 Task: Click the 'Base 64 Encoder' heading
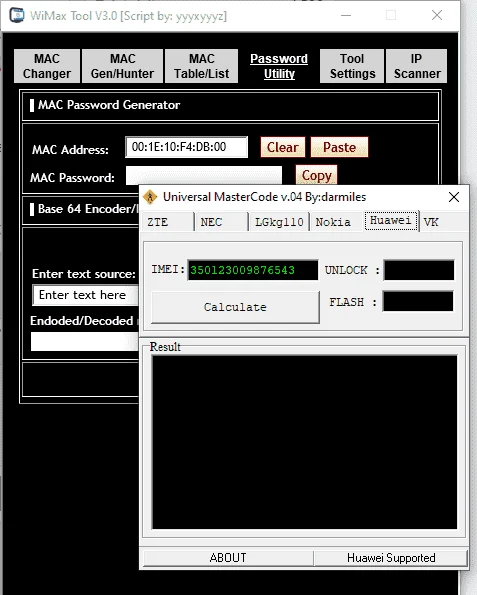tap(88, 209)
